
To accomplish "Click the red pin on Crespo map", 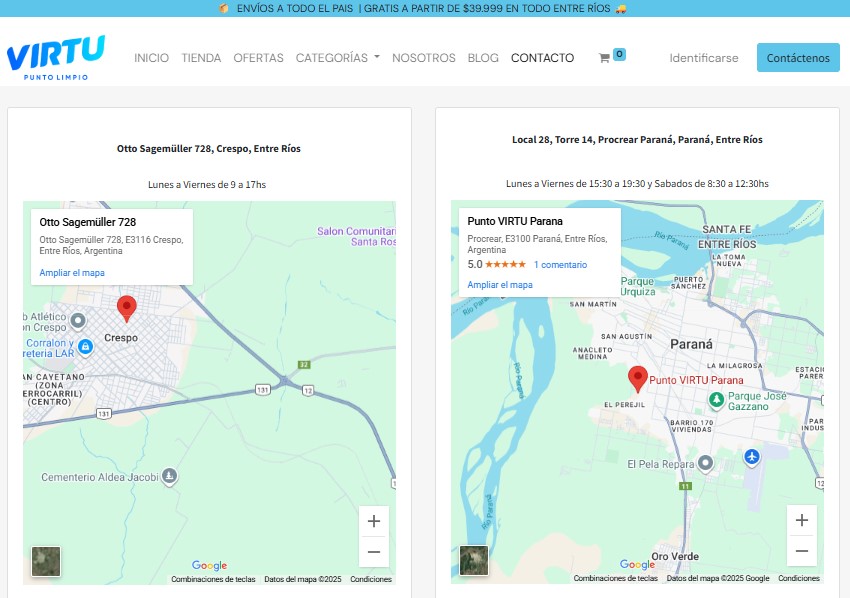I will (126, 308).
